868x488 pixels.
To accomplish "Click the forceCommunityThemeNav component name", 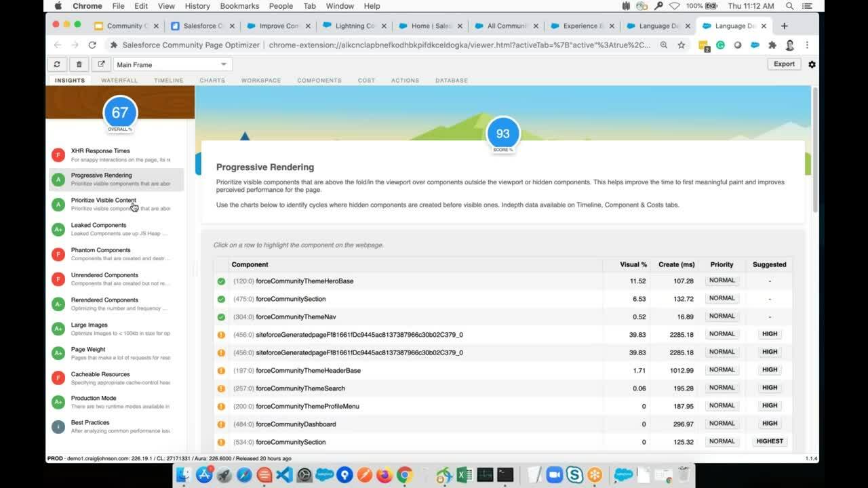I will 296,317.
